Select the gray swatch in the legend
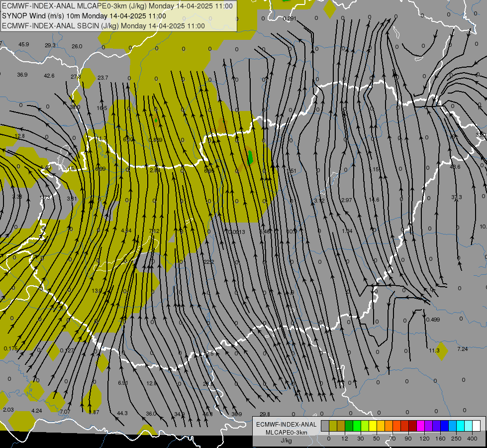The width and height of the screenshot is (487, 448). (x=325, y=426)
